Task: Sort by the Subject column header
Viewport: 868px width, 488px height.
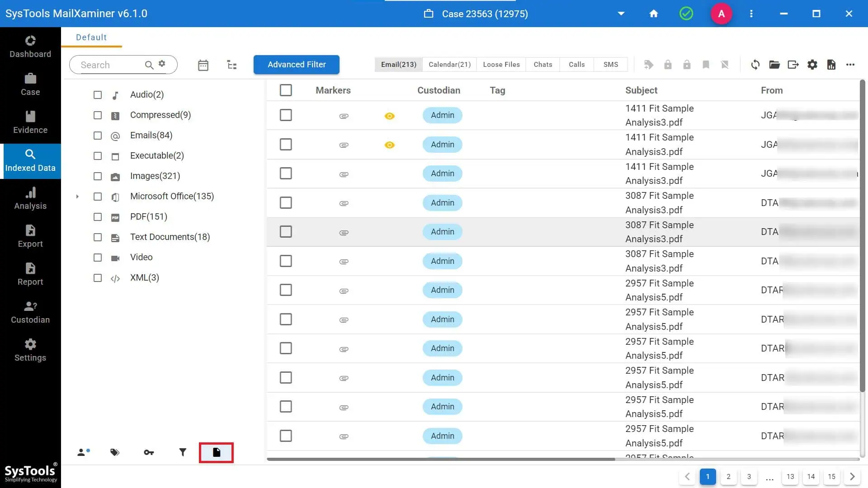Action: point(641,90)
